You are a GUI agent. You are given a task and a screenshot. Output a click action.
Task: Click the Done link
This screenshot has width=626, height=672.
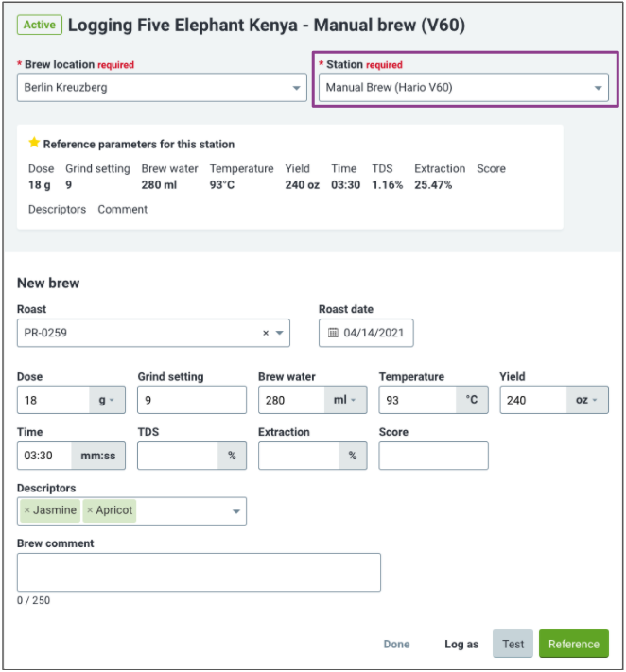tap(396, 645)
